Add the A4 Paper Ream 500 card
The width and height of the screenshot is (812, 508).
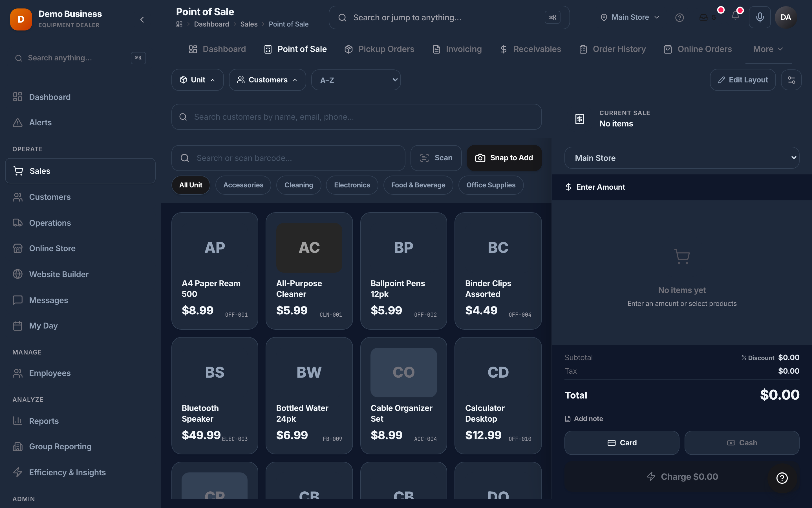(215, 271)
